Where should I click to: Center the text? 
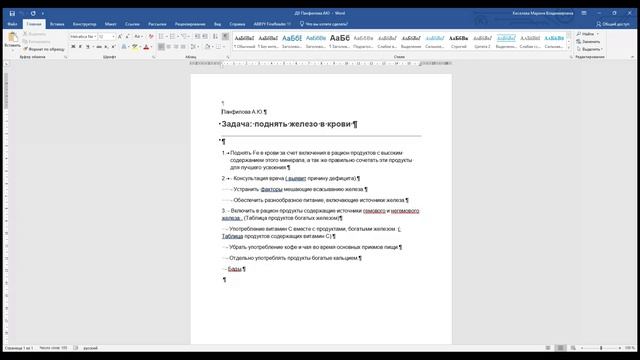pyautogui.click(x=169, y=47)
